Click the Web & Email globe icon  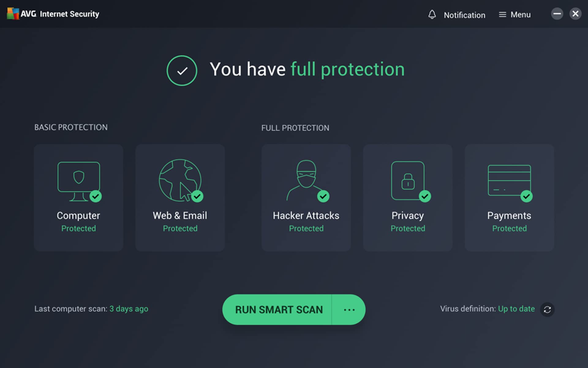pyautogui.click(x=180, y=180)
